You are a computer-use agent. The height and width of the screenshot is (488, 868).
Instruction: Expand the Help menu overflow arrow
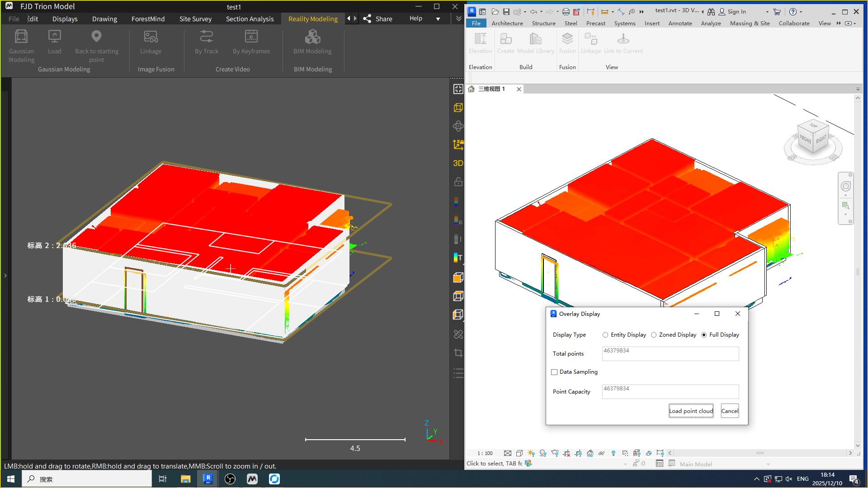point(438,19)
